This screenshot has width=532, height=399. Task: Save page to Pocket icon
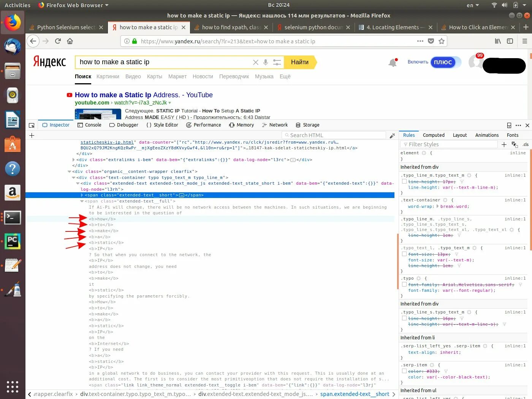coord(431,41)
